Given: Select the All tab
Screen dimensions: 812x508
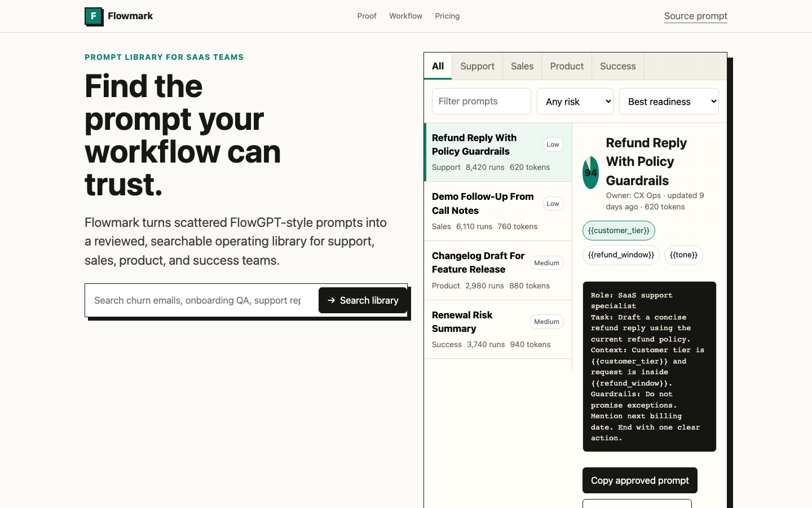Looking at the screenshot, I should pyautogui.click(x=438, y=66).
